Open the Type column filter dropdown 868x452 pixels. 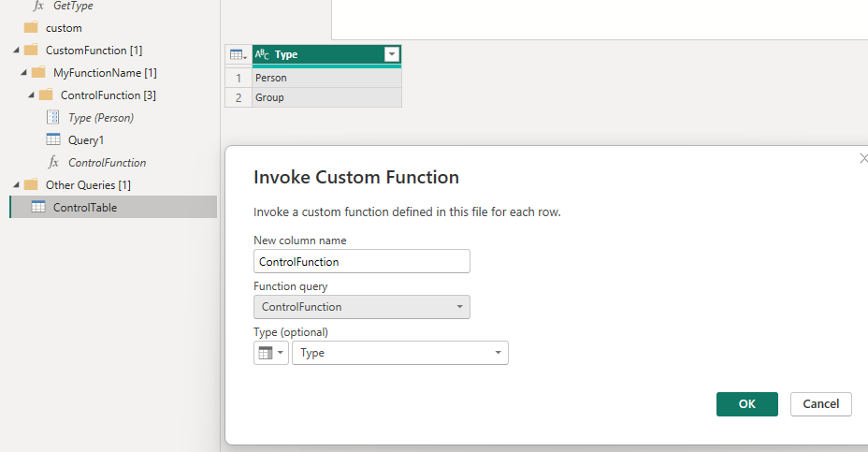pyautogui.click(x=392, y=55)
